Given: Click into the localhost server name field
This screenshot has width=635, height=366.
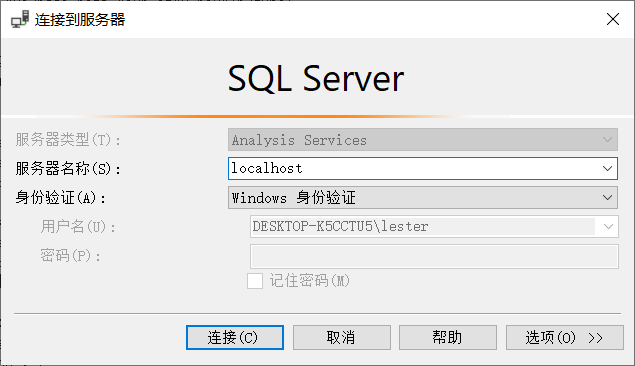Looking at the screenshot, I should pos(413,168).
